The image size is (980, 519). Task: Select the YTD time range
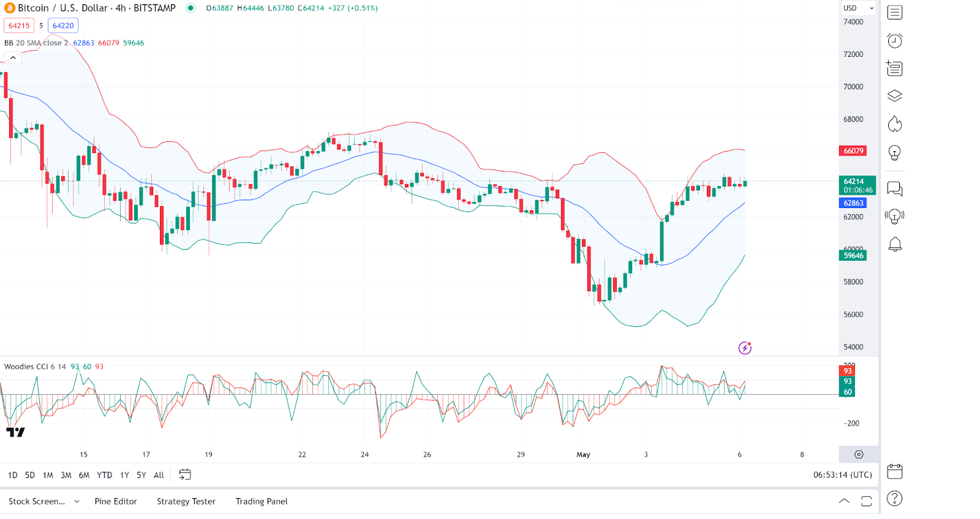(x=105, y=475)
